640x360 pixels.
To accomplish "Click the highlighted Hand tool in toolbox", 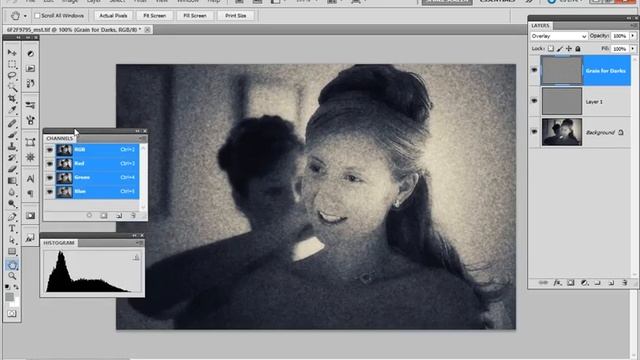I will coord(12,265).
